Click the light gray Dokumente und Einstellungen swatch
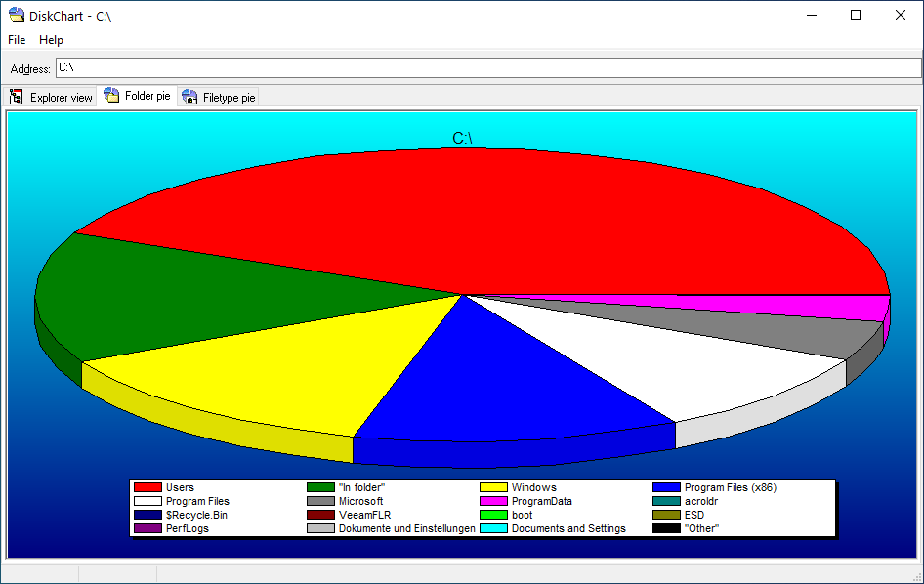 pos(320,528)
